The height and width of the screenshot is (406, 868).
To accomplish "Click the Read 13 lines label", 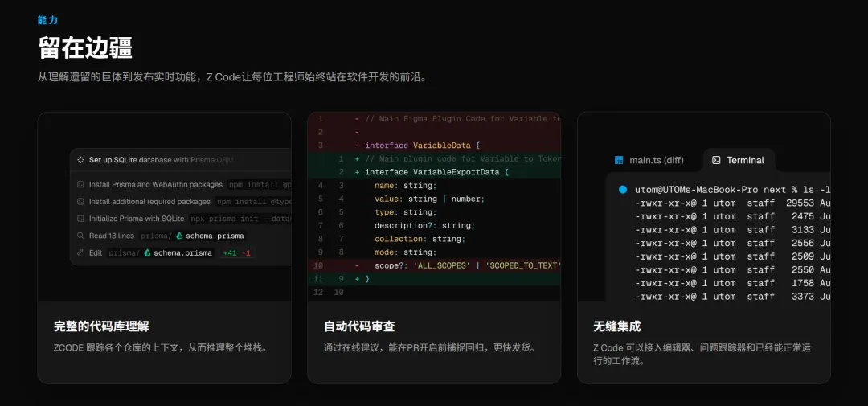I will coord(111,236).
